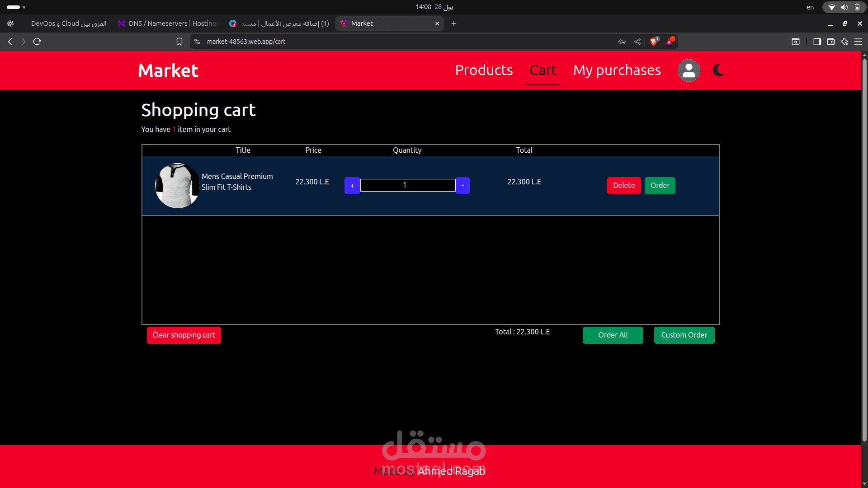868x488 pixels.
Task: Click the Brave Shields lion icon
Action: point(654,42)
